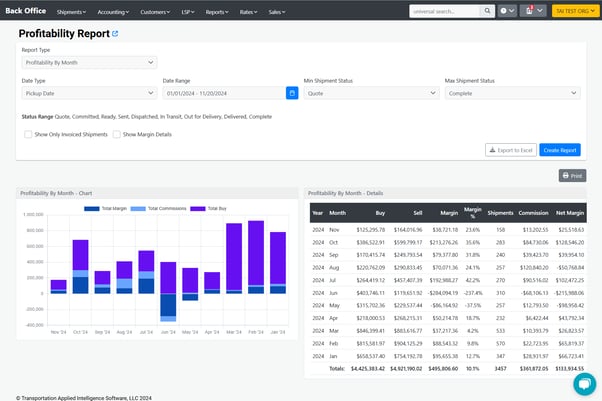
Task: Open Profitability Report external link icon
Action: [115, 34]
